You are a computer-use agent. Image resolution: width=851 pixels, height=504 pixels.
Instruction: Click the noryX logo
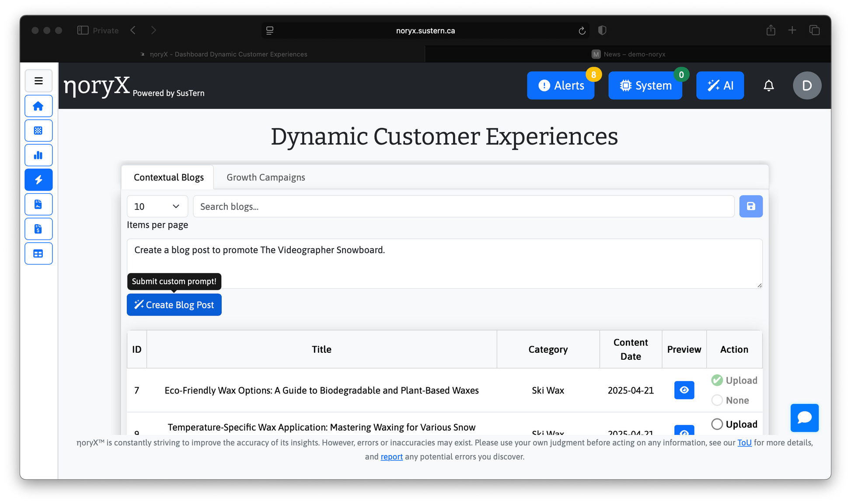pyautogui.click(x=97, y=86)
